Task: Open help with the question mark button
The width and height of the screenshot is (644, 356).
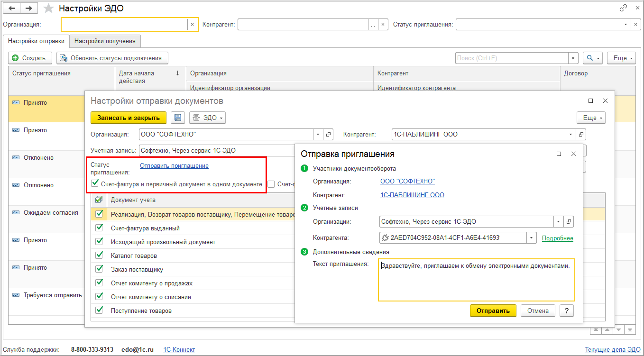Action: pyautogui.click(x=567, y=310)
